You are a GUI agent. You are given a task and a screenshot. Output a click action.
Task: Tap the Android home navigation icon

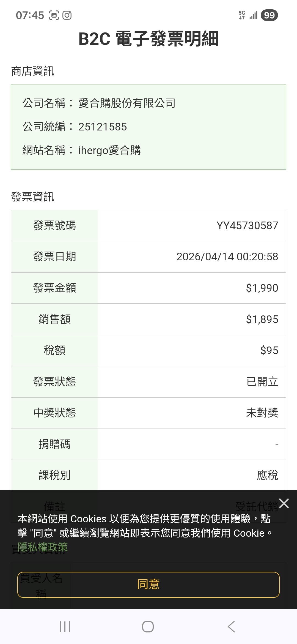pos(148,627)
